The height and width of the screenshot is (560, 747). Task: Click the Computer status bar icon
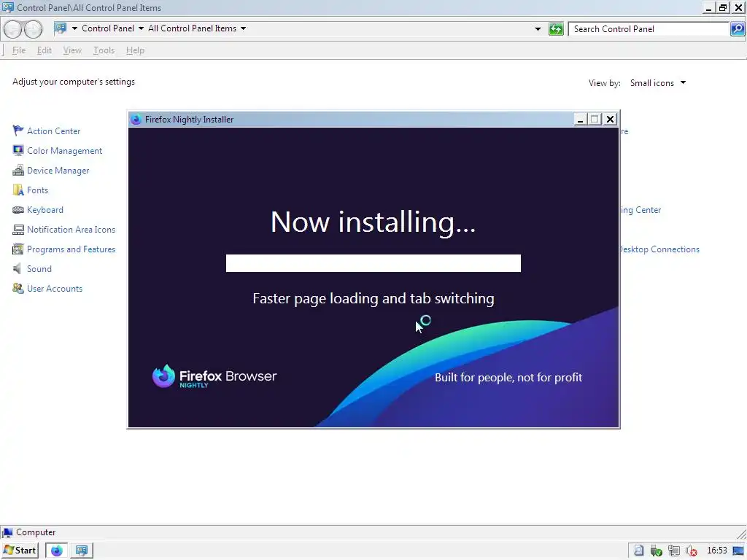pyautogui.click(x=7, y=532)
